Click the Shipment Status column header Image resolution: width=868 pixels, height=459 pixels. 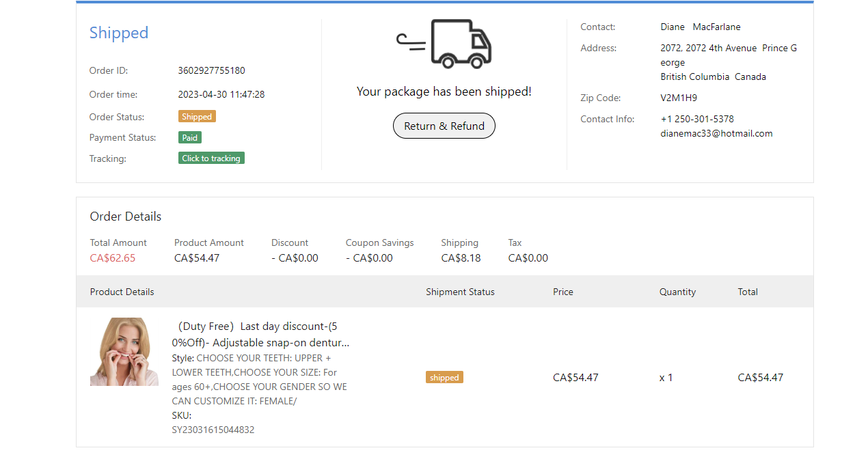[x=460, y=292]
